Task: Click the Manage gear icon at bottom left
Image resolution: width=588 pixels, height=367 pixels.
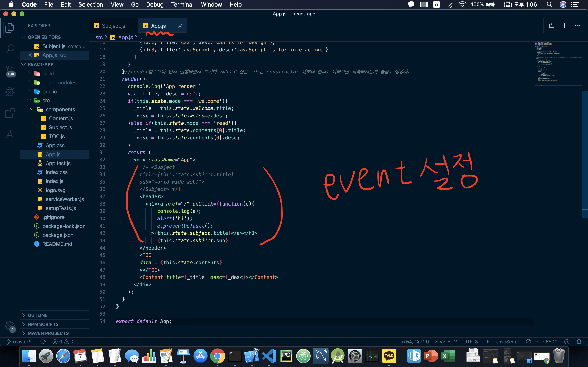Action: pos(10,325)
